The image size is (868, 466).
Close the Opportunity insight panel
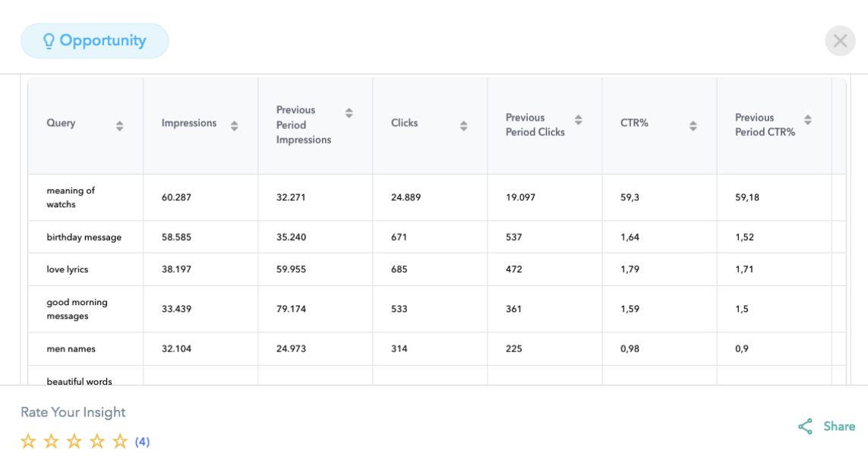point(840,41)
